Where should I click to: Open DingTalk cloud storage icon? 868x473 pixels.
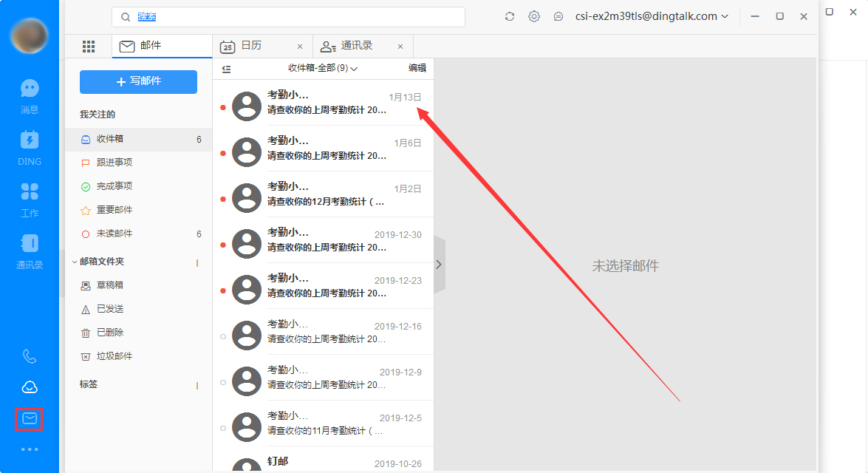[29, 387]
